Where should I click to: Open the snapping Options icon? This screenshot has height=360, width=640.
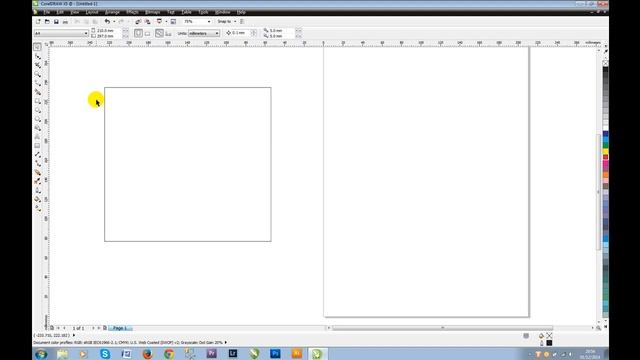click(x=242, y=22)
